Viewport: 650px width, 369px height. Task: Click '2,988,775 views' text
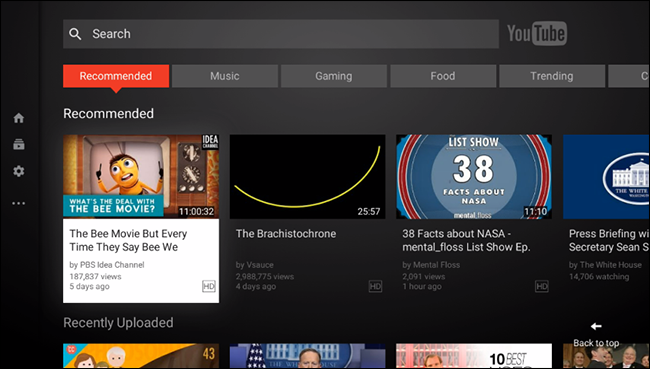pyautogui.click(x=265, y=277)
